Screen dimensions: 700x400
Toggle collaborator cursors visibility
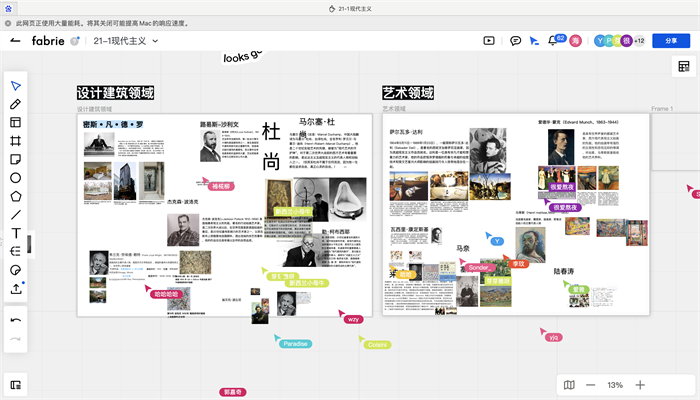pyautogui.click(x=535, y=41)
